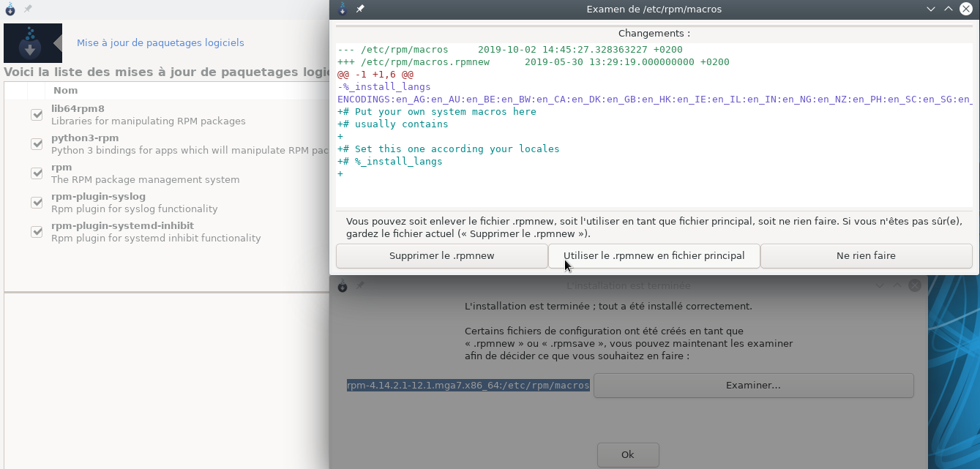Confirm with the Ok button
The height and width of the screenshot is (469, 980).
628,455
